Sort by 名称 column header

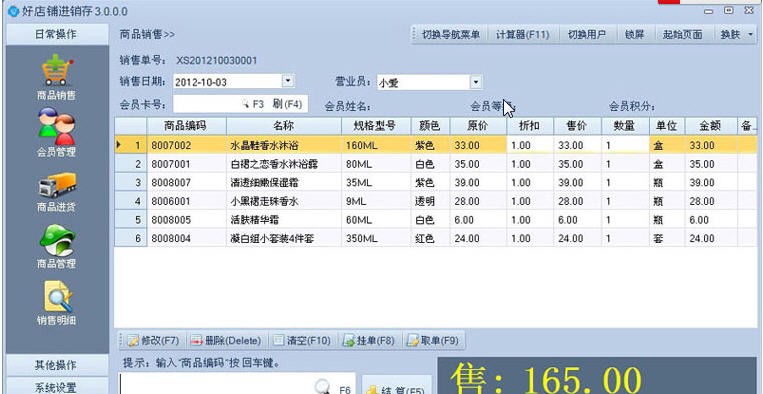point(284,126)
